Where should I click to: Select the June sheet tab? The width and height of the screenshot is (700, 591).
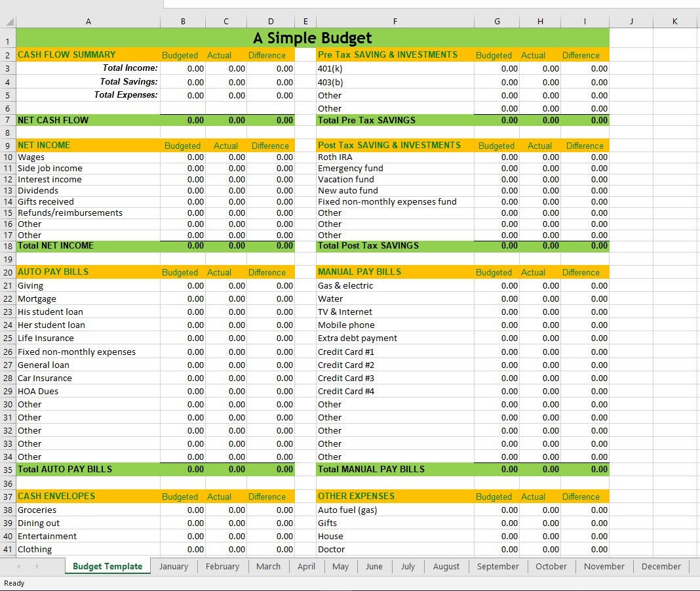click(x=374, y=567)
